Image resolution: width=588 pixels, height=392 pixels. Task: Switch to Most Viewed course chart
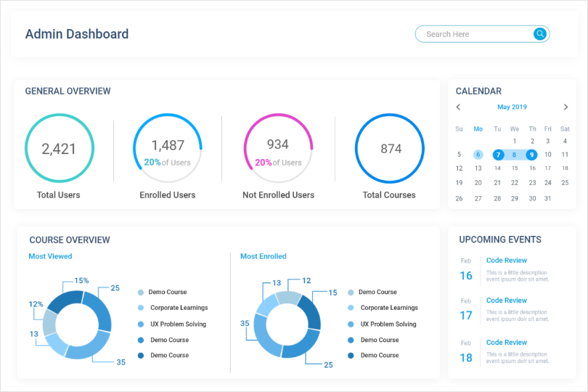point(50,256)
